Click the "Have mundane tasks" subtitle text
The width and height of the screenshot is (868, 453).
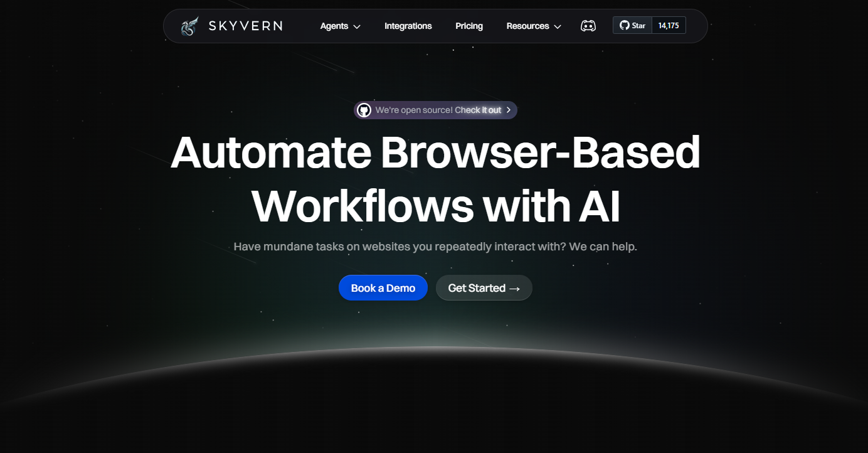(x=435, y=247)
